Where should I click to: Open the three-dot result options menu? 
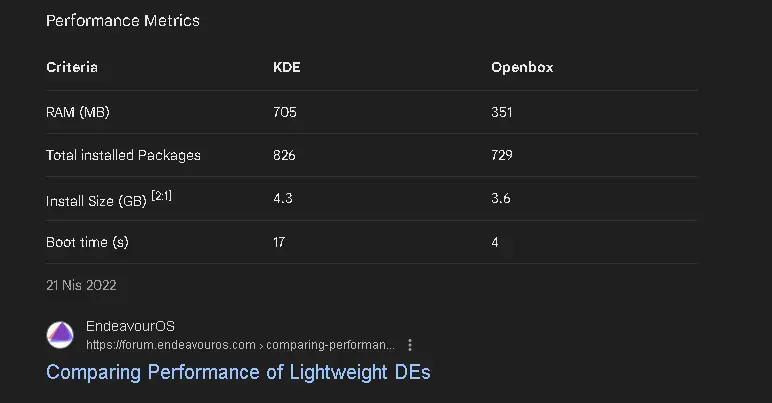(410, 345)
